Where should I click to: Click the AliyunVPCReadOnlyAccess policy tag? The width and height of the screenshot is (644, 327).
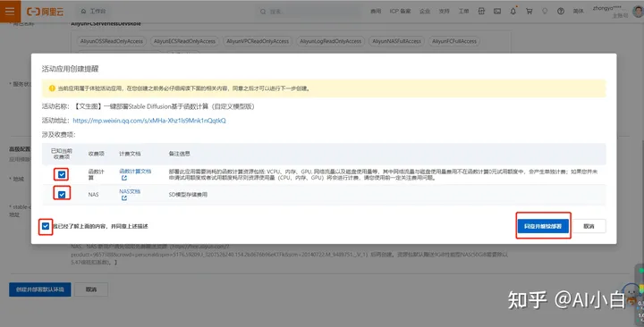[x=258, y=41]
